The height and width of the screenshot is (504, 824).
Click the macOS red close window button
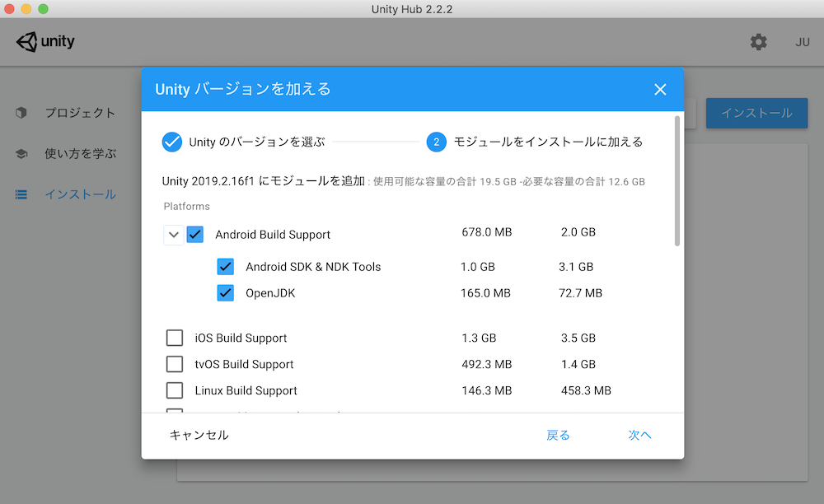click(9, 9)
